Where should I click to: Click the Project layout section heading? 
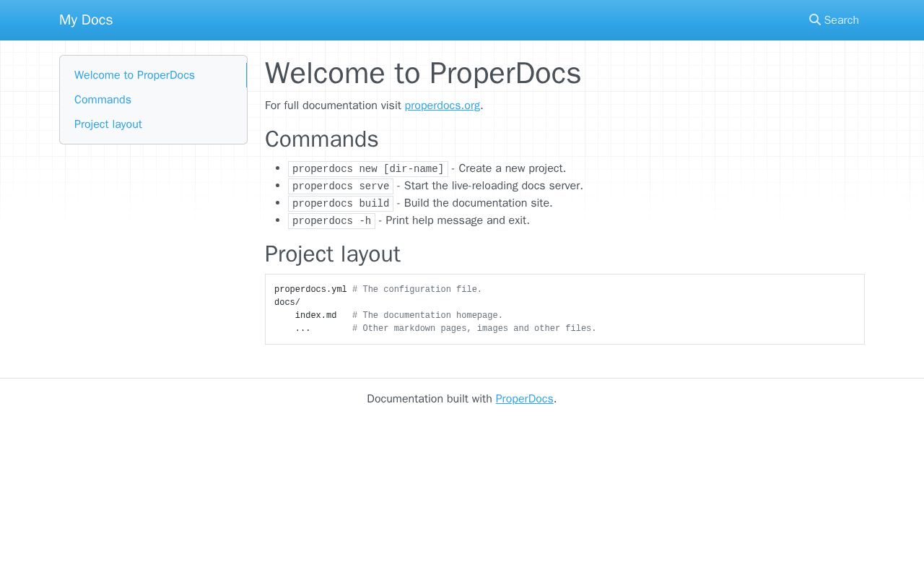pyautogui.click(x=333, y=254)
